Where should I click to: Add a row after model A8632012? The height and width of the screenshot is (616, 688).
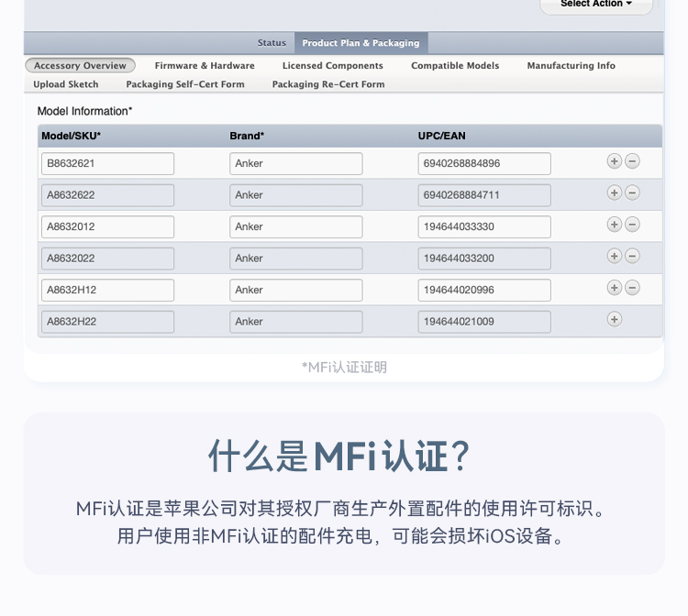tap(615, 225)
